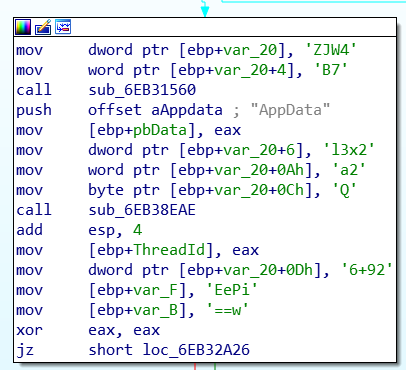This screenshot has height=370, width=406.
Task: Click the node color palette icon
Action: pos(23,27)
